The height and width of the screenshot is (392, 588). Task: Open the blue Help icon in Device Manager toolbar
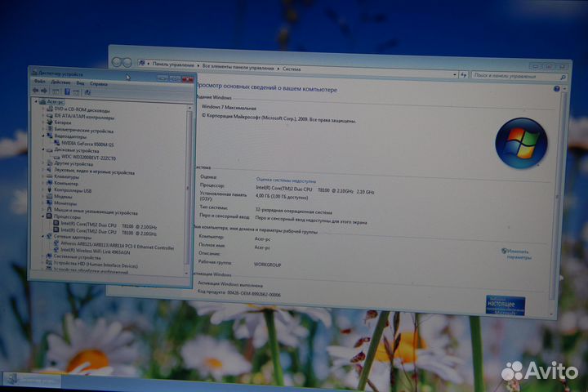tap(67, 91)
